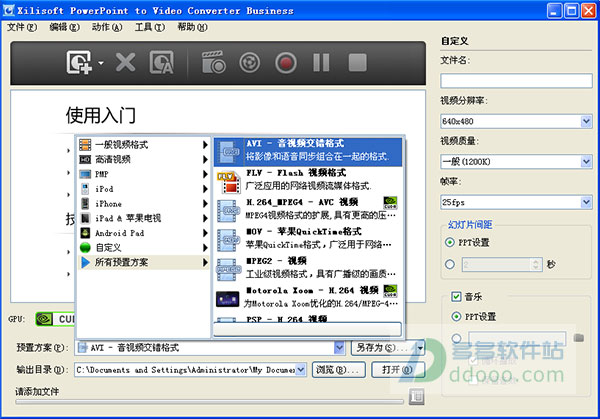Viewport: 600px width, 419px height.
Task: Expand the iPhone profile category
Action: point(143,204)
